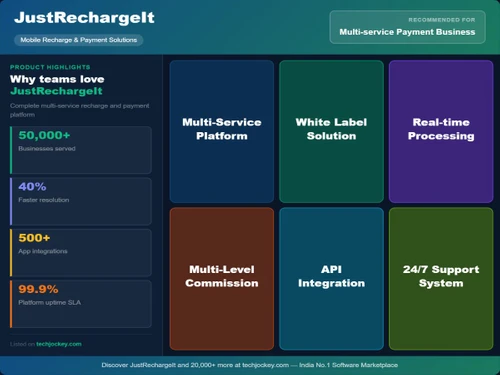Choose the Real-time Processing card

[x=441, y=132]
